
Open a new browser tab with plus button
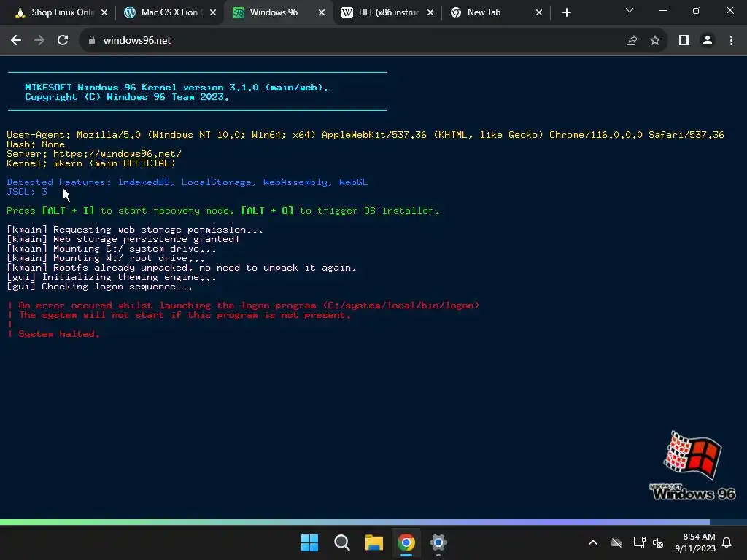566,13
